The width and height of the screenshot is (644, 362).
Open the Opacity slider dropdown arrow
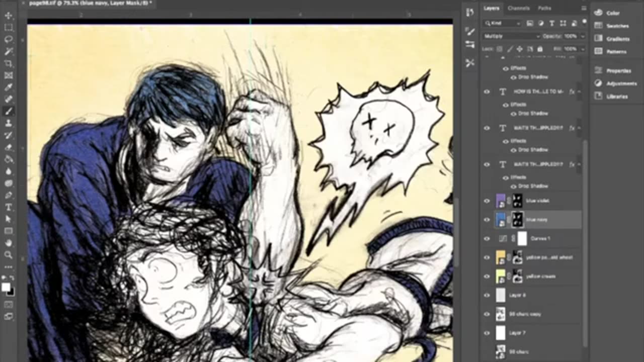point(583,36)
